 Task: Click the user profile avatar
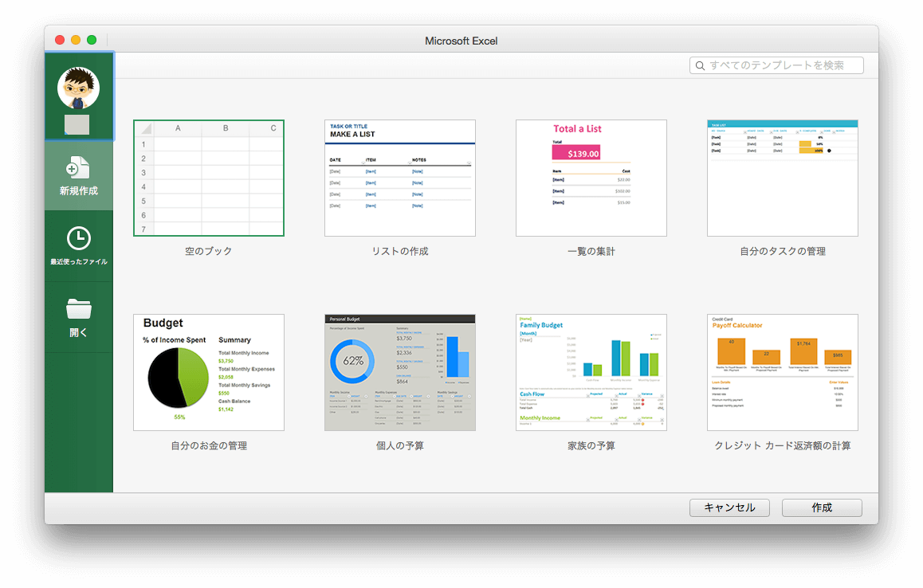(x=78, y=88)
